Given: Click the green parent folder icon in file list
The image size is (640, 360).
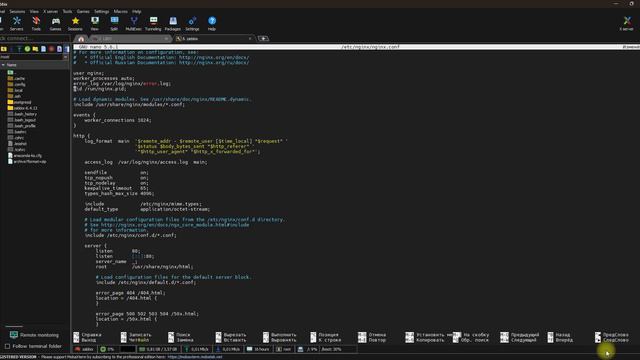Looking at the screenshot, I should tap(10, 72).
